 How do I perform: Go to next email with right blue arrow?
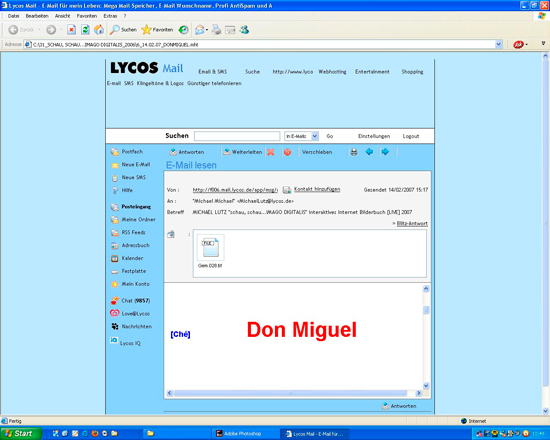[385, 152]
